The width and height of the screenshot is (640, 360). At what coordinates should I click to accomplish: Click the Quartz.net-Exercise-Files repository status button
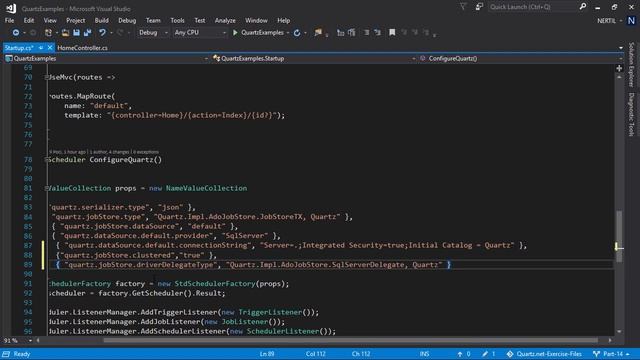click(544, 354)
